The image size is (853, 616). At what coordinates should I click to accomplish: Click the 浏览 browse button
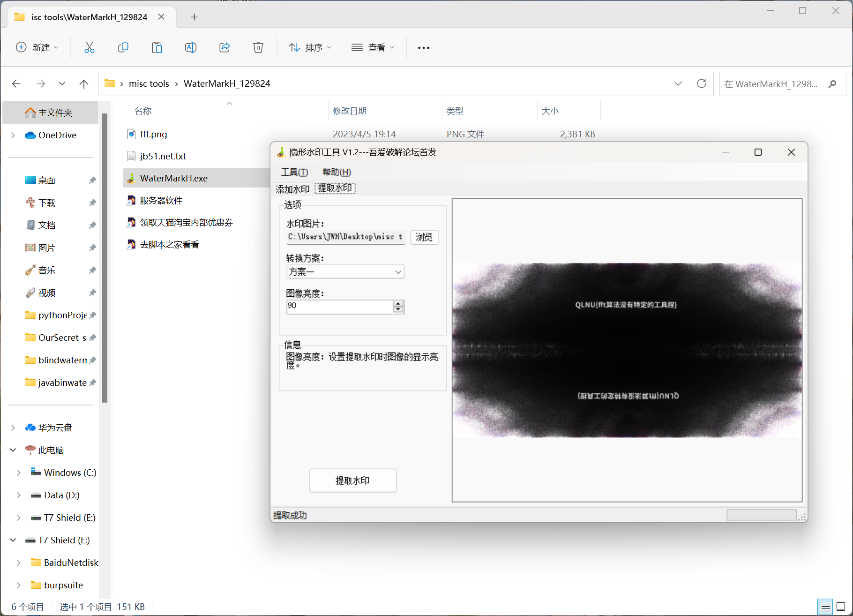(424, 237)
